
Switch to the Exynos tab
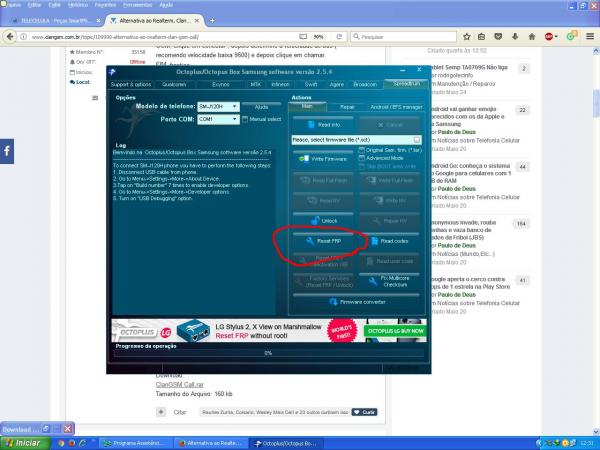click(x=221, y=84)
